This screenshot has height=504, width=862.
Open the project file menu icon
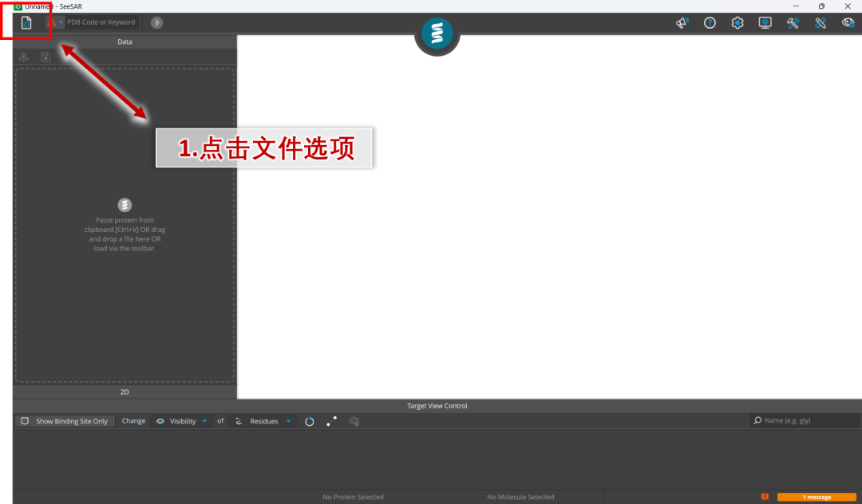(x=26, y=22)
